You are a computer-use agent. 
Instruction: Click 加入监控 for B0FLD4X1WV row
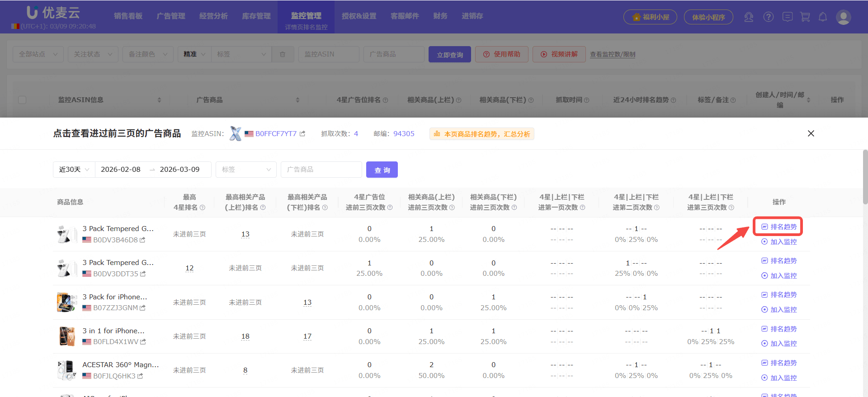779,343
